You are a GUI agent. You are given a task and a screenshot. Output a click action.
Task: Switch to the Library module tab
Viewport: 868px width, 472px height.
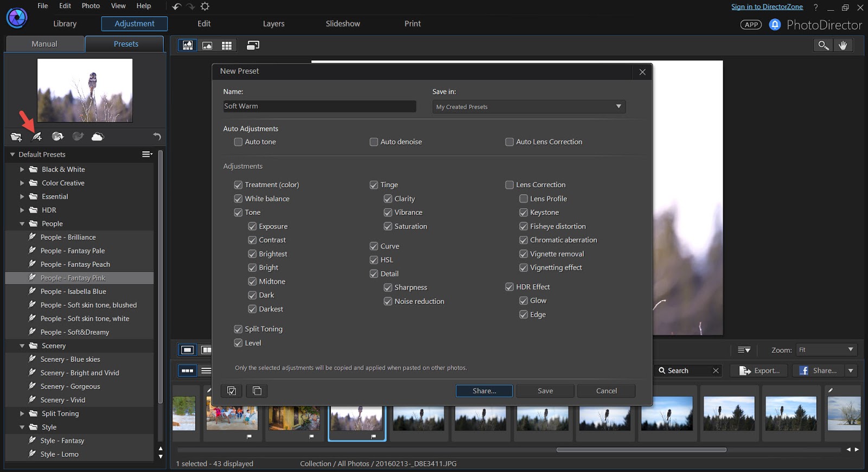coord(65,24)
